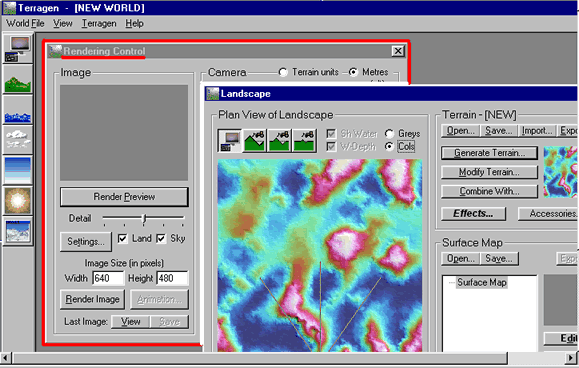Select the Terrain units radio button
Screen dimensions: 579x368
(283, 72)
